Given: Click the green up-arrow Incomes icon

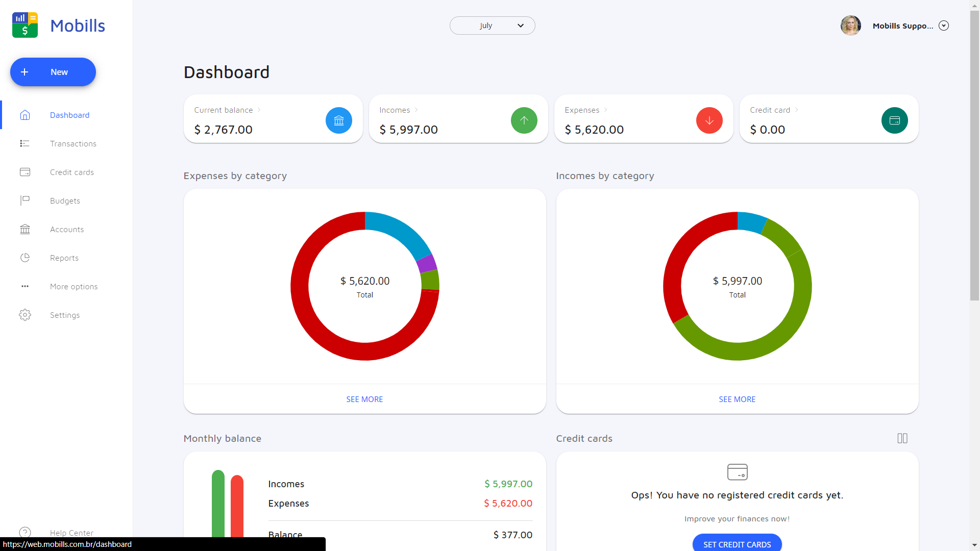Looking at the screenshot, I should 524,120.
